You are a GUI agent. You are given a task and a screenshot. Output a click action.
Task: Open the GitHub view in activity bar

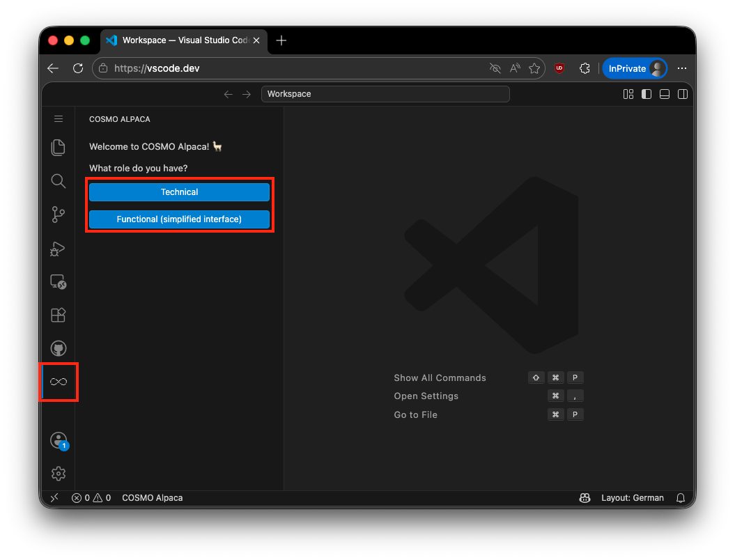click(58, 348)
